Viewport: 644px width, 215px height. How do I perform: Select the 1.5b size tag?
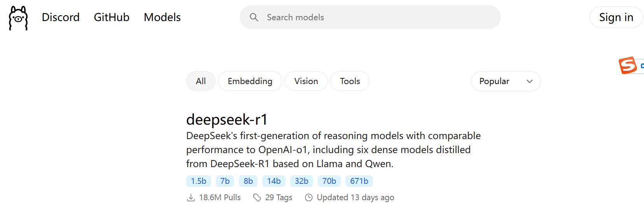point(199,181)
